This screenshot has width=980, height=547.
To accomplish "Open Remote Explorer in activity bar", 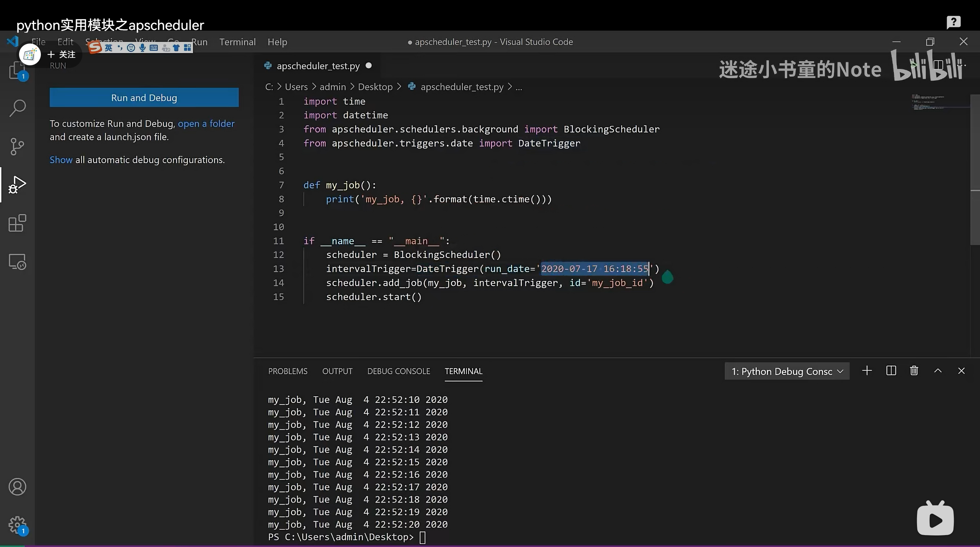I will pos(17,262).
